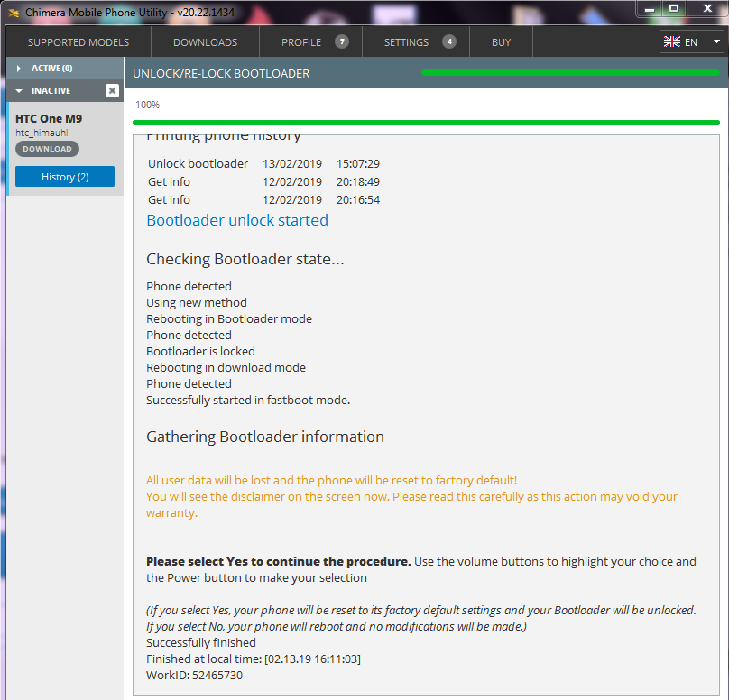The image size is (729, 700).
Task: Click the main 100% progress bar
Action: coord(426,123)
